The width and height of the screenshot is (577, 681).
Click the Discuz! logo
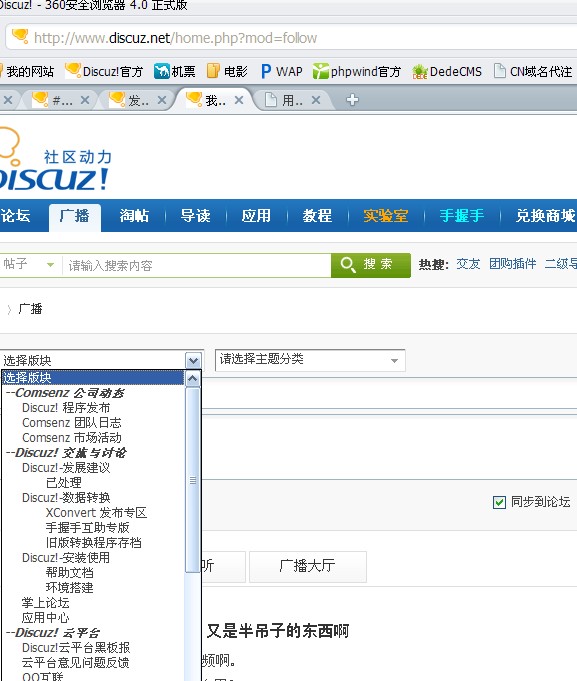[x=54, y=161]
